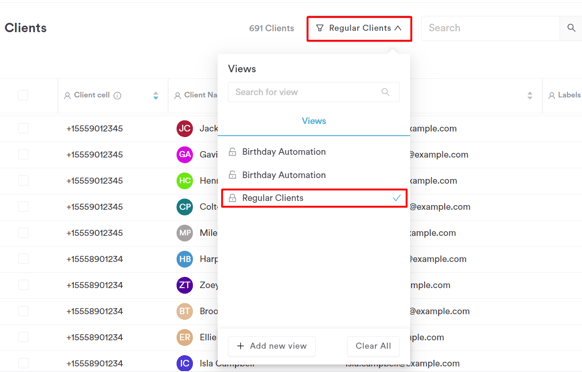Click the GA avatar
The image size is (582, 372).
tap(184, 154)
